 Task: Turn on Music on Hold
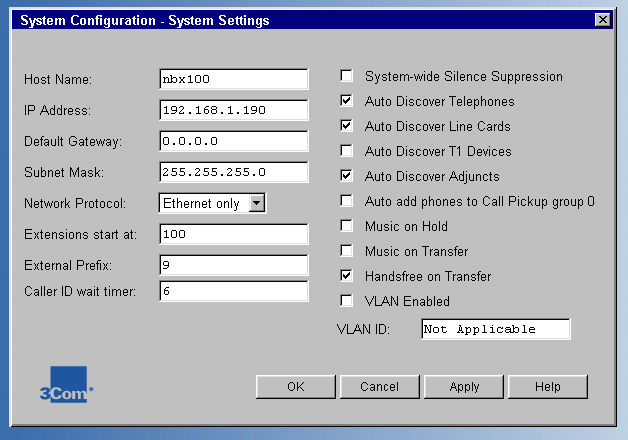coord(347,226)
